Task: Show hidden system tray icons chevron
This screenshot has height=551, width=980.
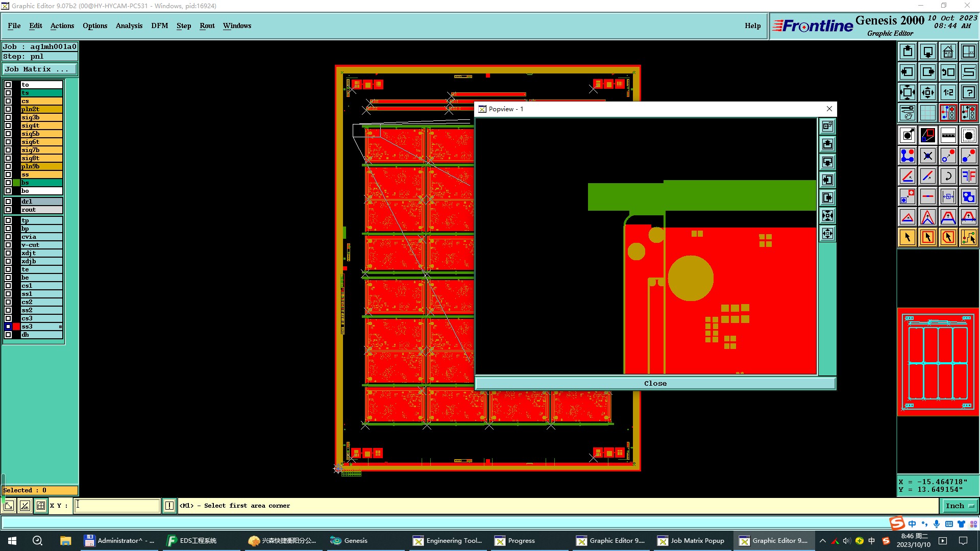Action: coord(822,541)
